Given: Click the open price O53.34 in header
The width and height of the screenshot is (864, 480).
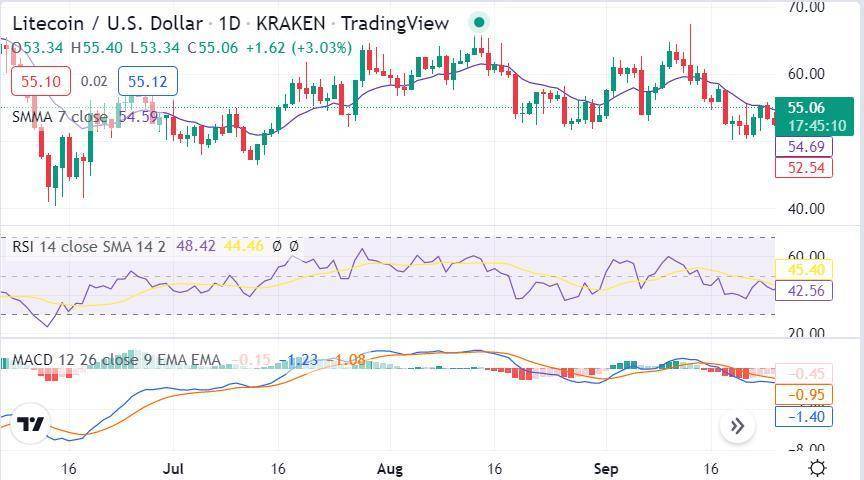Looking at the screenshot, I should click(37, 48).
